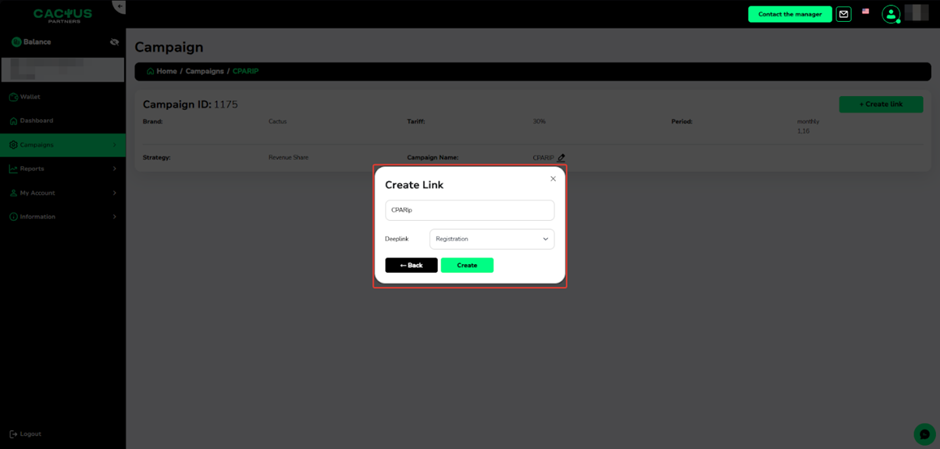Image resolution: width=940 pixels, height=449 pixels.
Task: Click the pencil icon beside campaign name
Action: pyautogui.click(x=561, y=158)
